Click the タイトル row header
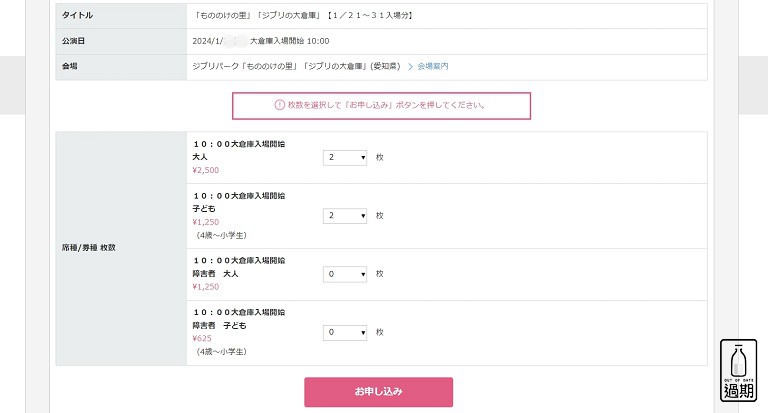The image size is (768, 413). pos(77,15)
